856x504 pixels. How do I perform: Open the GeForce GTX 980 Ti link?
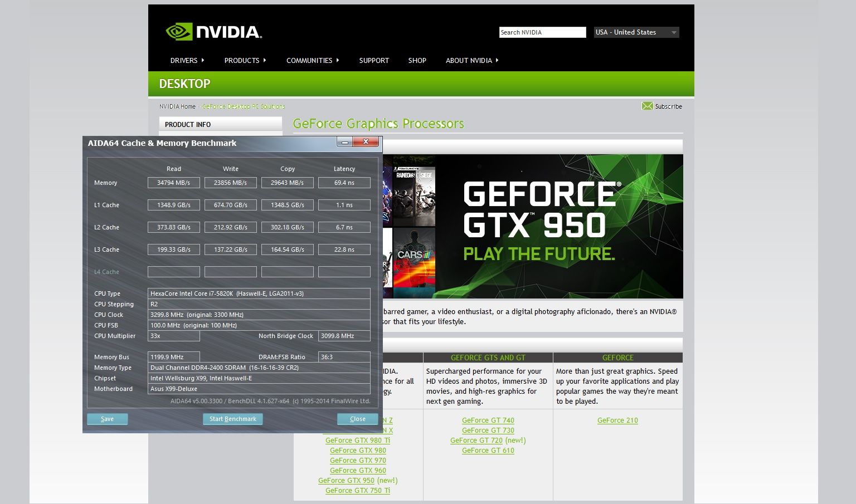pos(358,440)
